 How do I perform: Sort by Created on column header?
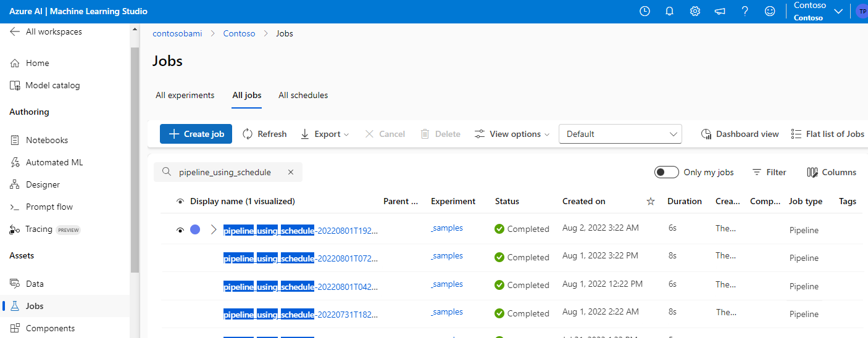click(583, 201)
